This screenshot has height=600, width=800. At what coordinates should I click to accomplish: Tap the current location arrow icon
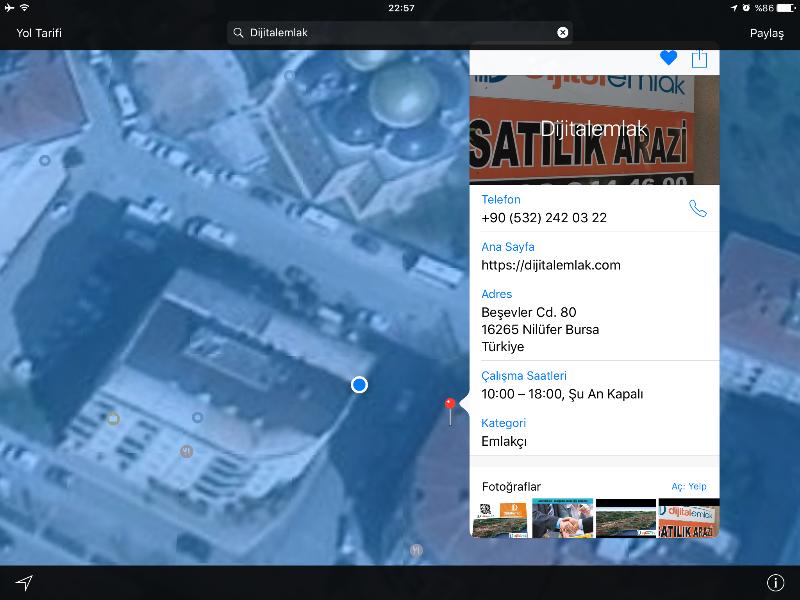(24, 583)
